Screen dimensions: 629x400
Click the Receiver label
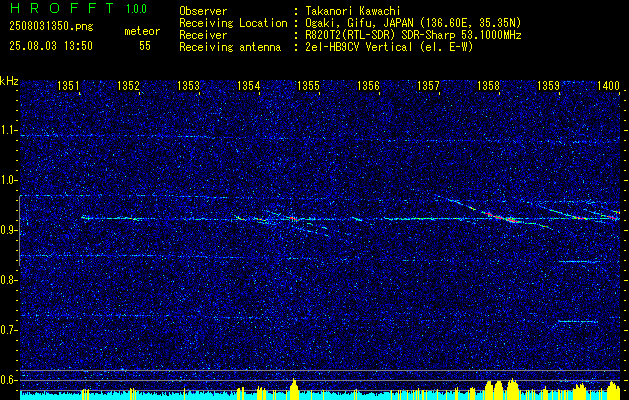click(203, 35)
